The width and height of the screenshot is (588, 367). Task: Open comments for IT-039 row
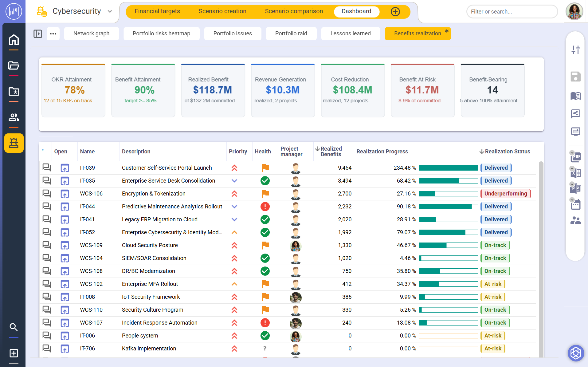tap(47, 168)
